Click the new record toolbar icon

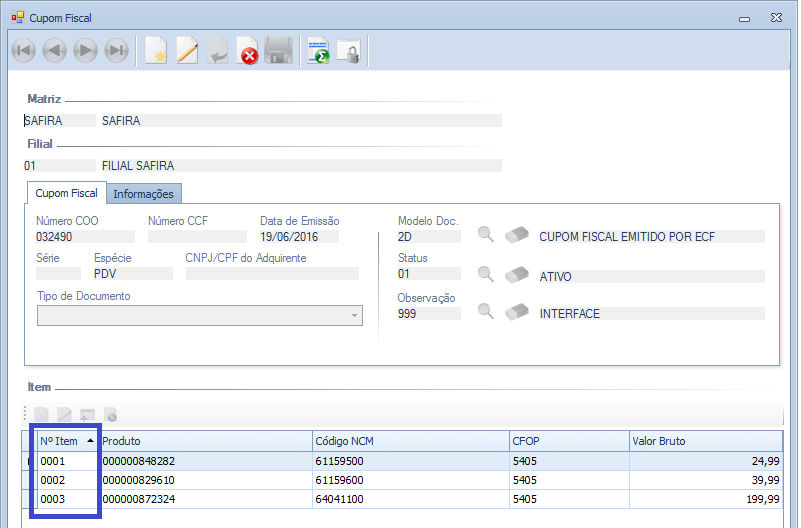click(x=155, y=51)
